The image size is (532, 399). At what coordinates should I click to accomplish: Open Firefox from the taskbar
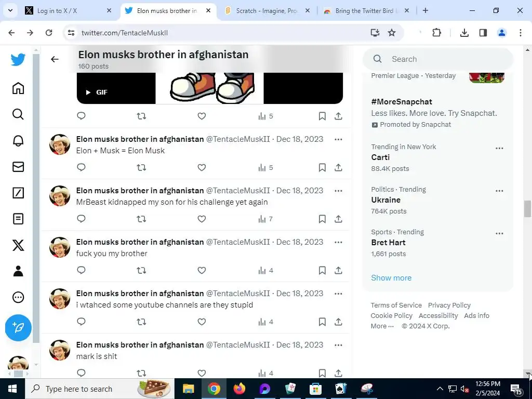pyautogui.click(x=239, y=389)
